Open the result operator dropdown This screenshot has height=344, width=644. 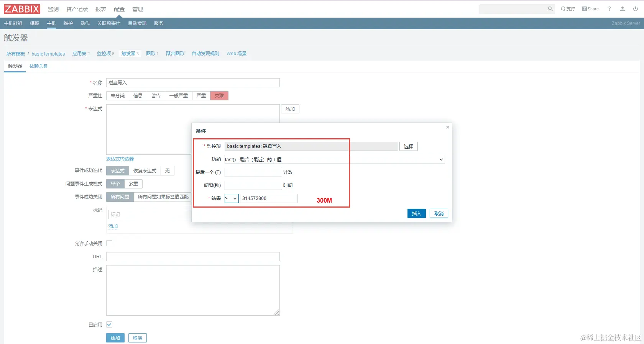[232, 198]
